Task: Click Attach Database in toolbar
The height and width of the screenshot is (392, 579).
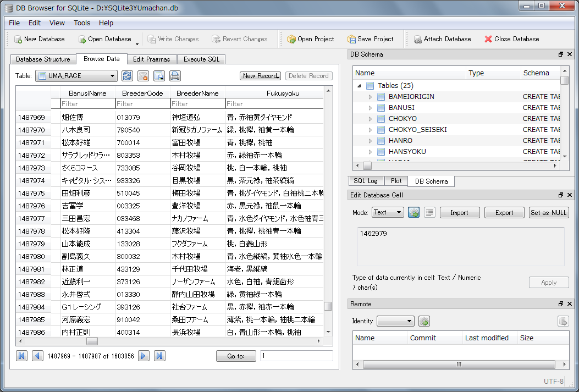Action: coord(443,39)
